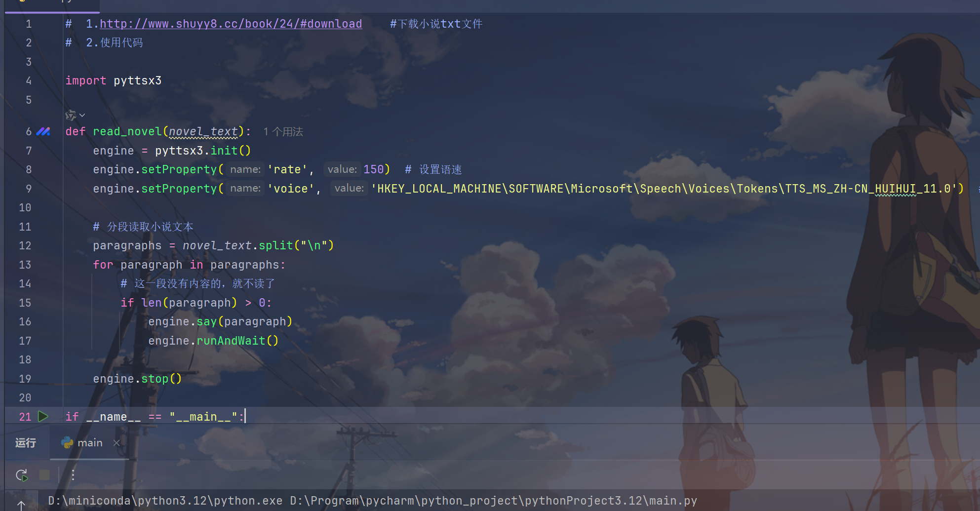Rerun 'main' with the rerun icon

(x=22, y=475)
